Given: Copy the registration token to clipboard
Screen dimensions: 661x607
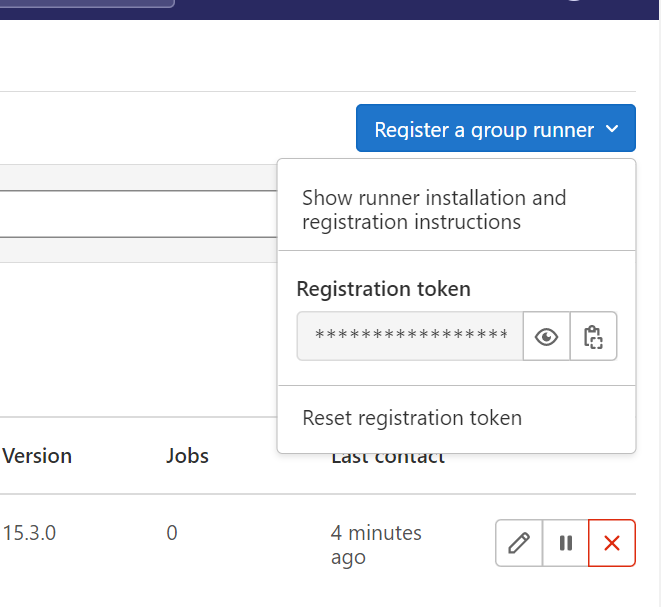Looking at the screenshot, I should coord(593,337).
